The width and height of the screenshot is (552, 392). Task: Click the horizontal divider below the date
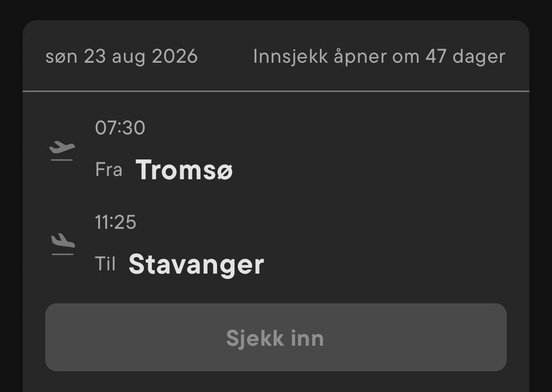coord(275,91)
